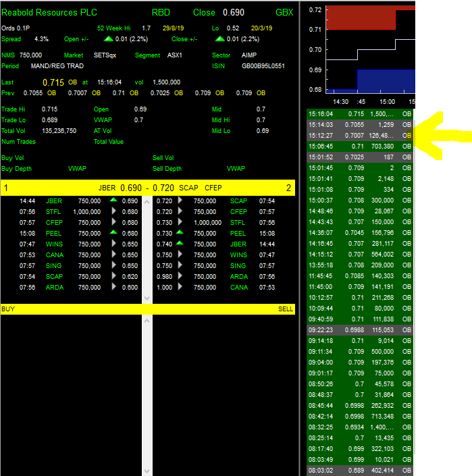
Task: Click grey arrow on SCAP 0.620 bid row
Action: [114, 276]
